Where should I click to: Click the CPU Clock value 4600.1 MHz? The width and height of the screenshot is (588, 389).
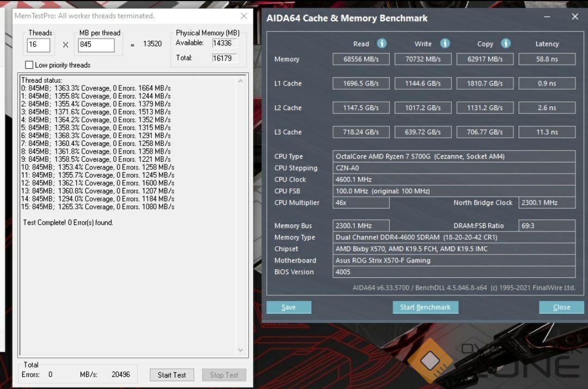(454, 180)
